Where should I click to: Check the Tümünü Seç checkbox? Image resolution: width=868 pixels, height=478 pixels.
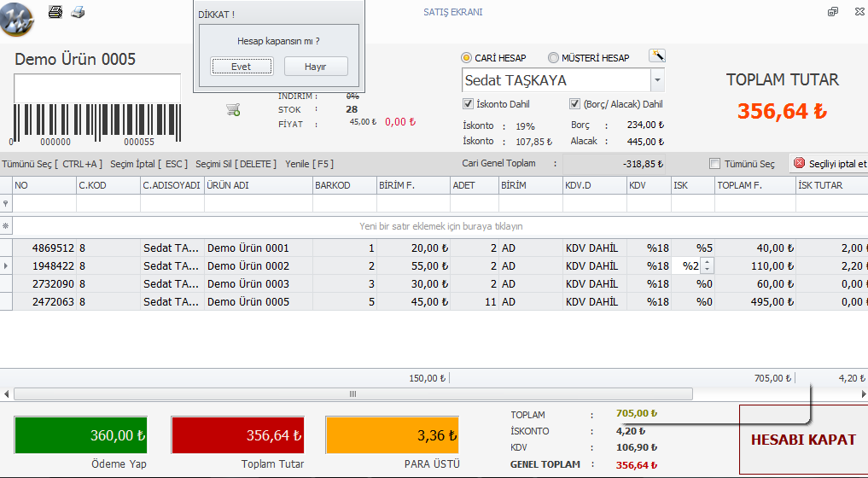pyautogui.click(x=715, y=164)
